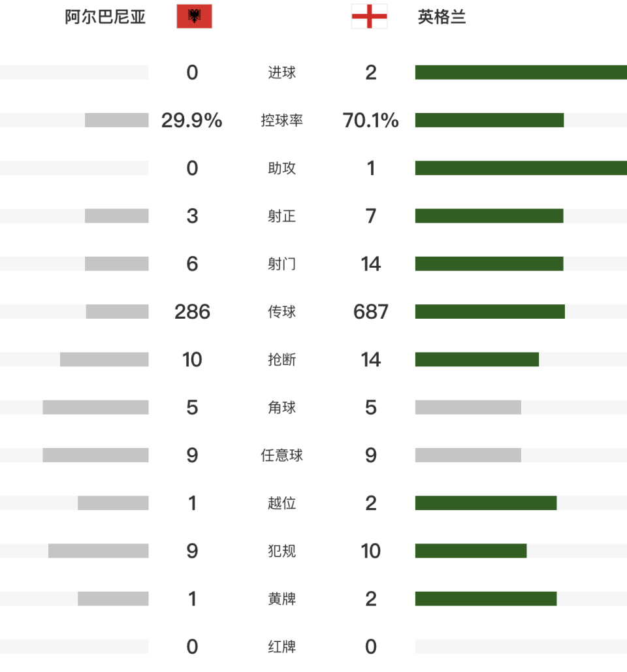Image resolution: width=627 pixels, height=672 pixels.
Task: Click the Albania flag icon
Action: pyautogui.click(x=194, y=16)
